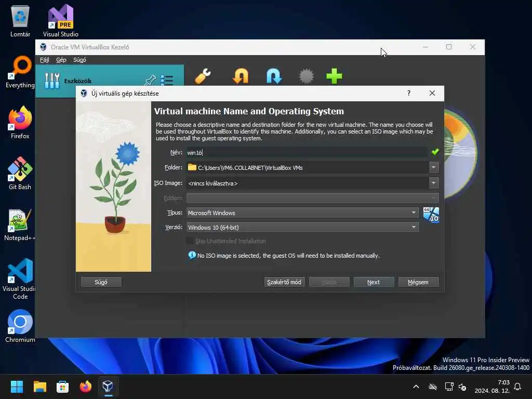Click the Next button

pos(374,282)
